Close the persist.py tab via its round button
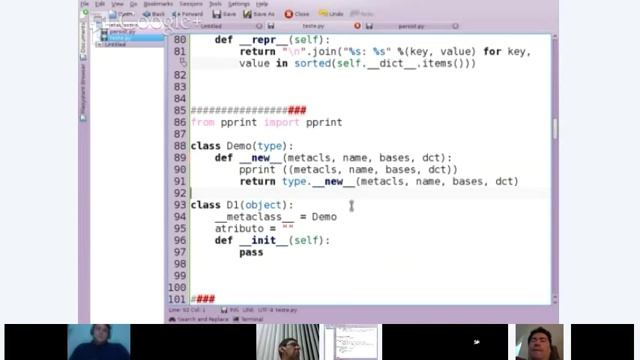Image resolution: width=640 pixels, height=360 pixels. pyautogui.click(x=456, y=26)
